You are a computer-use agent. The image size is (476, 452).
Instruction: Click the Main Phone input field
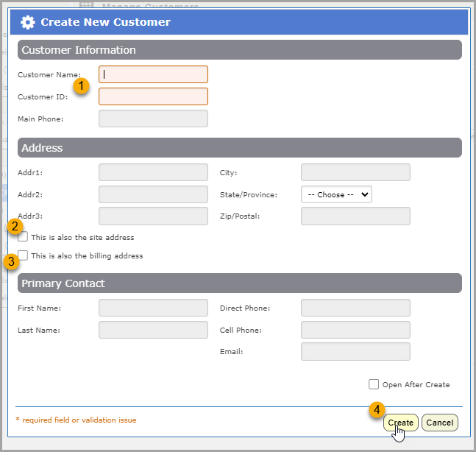coord(153,119)
